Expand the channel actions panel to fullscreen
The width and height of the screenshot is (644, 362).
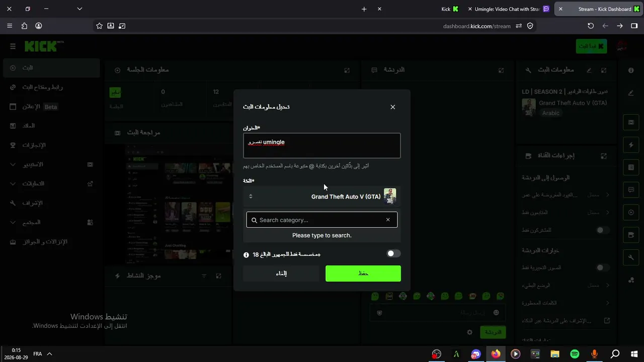(x=604, y=156)
